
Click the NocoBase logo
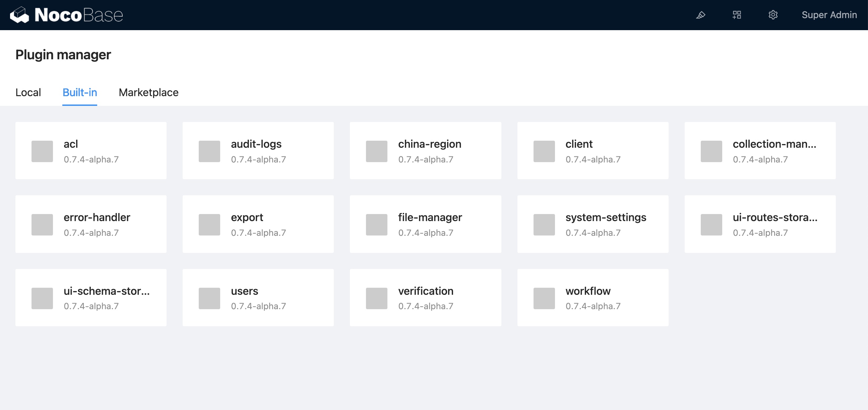(66, 15)
